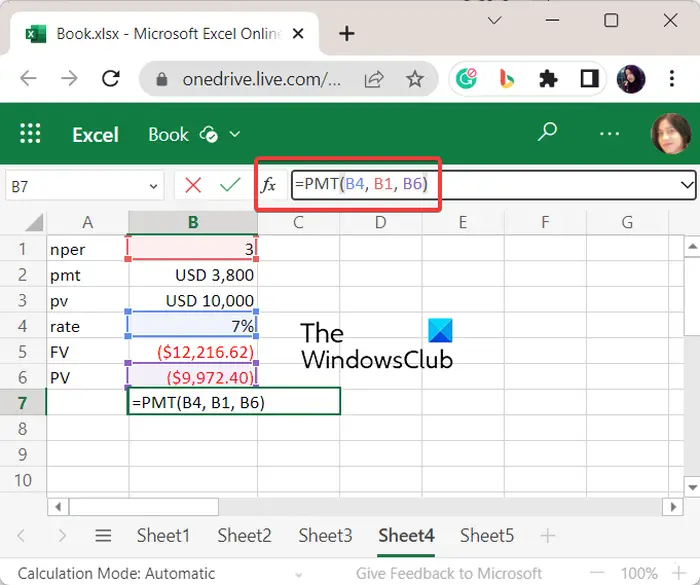700x585 pixels.
Task: Open the Excel search magnifier
Action: pos(547,132)
